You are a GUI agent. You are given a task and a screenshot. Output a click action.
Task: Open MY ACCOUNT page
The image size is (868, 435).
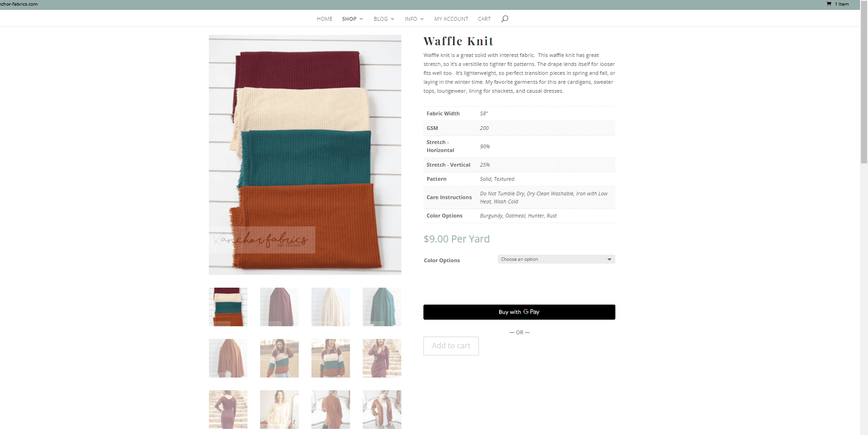[x=451, y=19]
